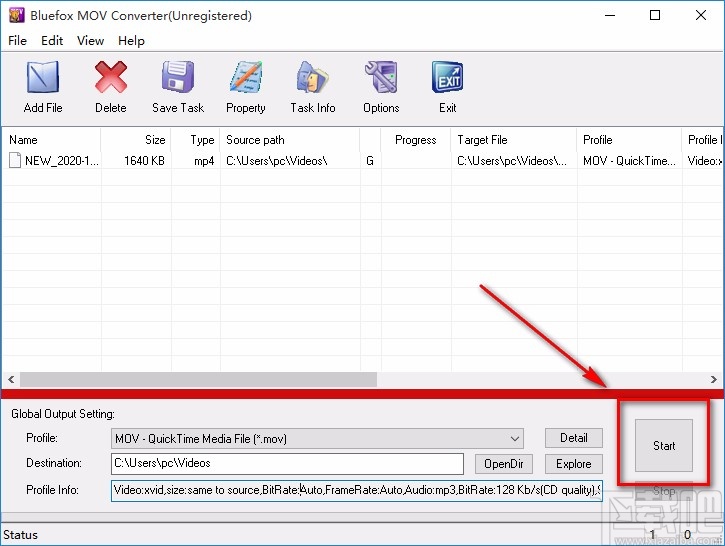725x546 pixels.
Task: Click the G cell in file row
Action: [x=370, y=160]
